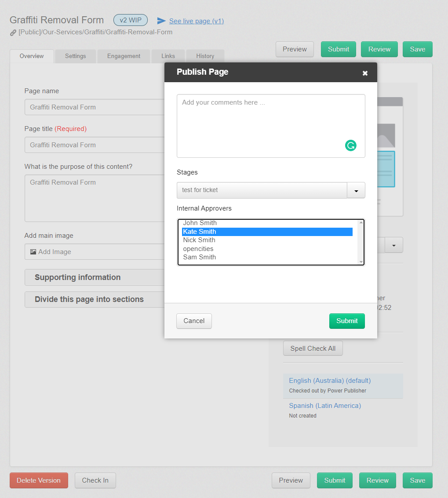This screenshot has height=498, width=448.
Task: Select Sam Smith as internal approver
Action: tap(199, 257)
